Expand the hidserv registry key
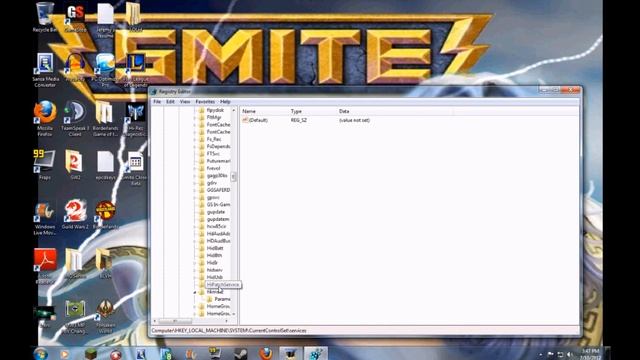Screen dimensions: 640x360 tap(195, 270)
